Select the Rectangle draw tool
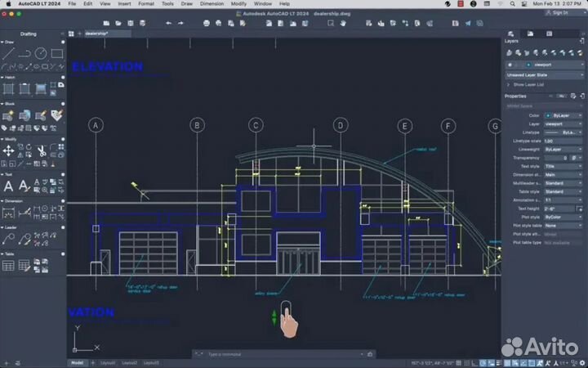The height and width of the screenshot is (368, 588). pyautogui.click(x=56, y=53)
